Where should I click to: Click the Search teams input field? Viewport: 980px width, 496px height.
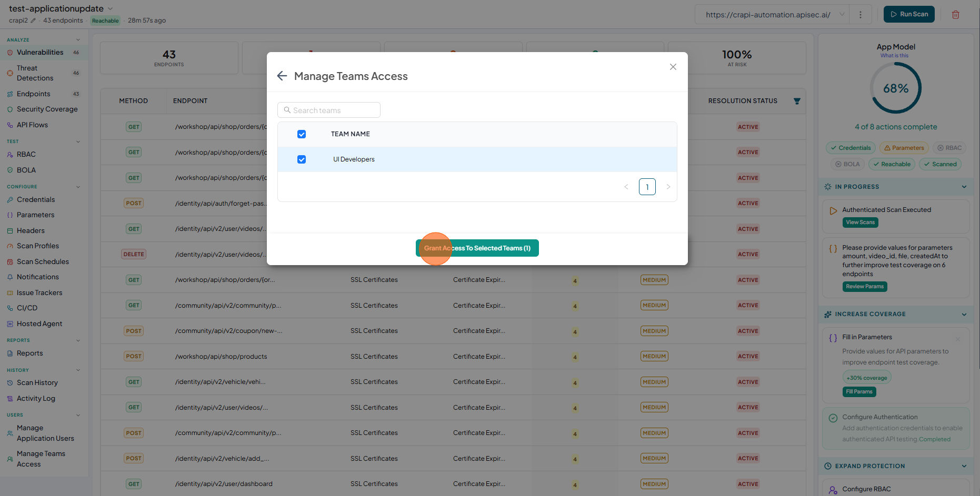[329, 110]
